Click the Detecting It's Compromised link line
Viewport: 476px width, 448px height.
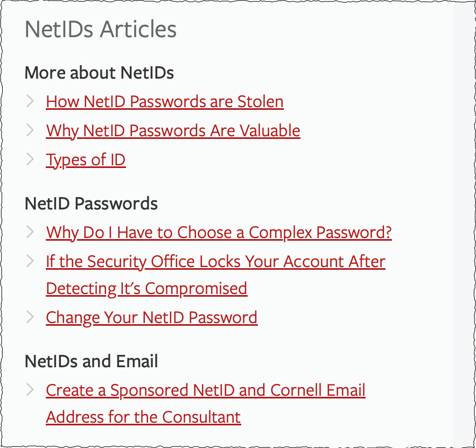[x=146, y=289]
